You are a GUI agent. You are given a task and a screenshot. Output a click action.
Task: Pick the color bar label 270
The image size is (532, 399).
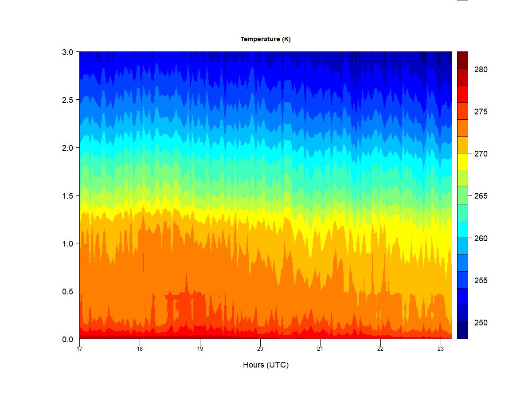click(x=481, y=154)
